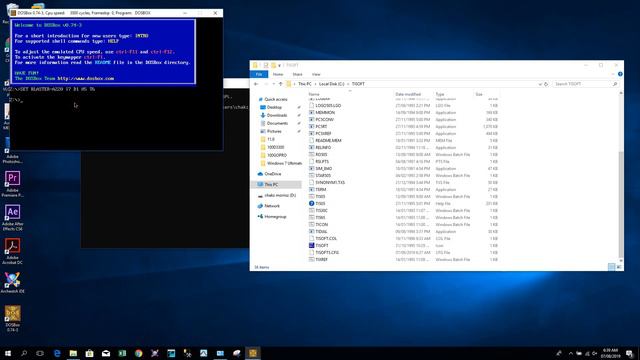Viewport: 640px width, 360px height.
Task: Open the Home ribbon tab
Action: (x=278, y=74)
